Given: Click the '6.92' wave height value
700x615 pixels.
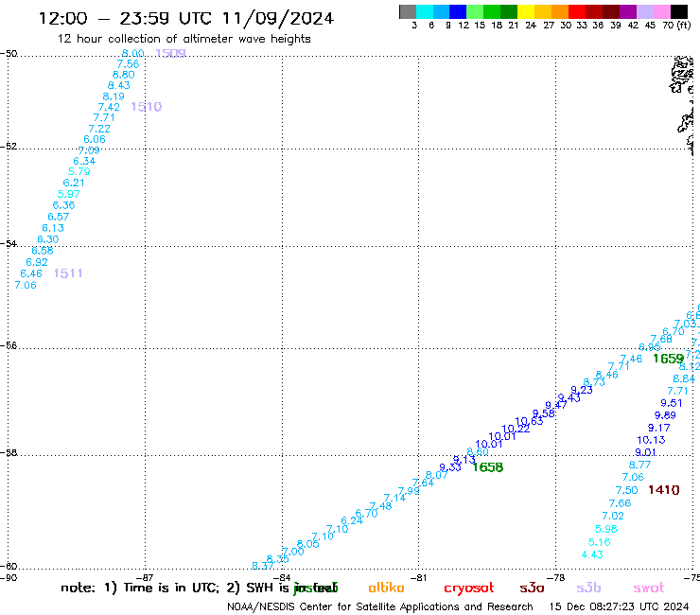Looking at the screenshot, I should click(x=37, y=262).
